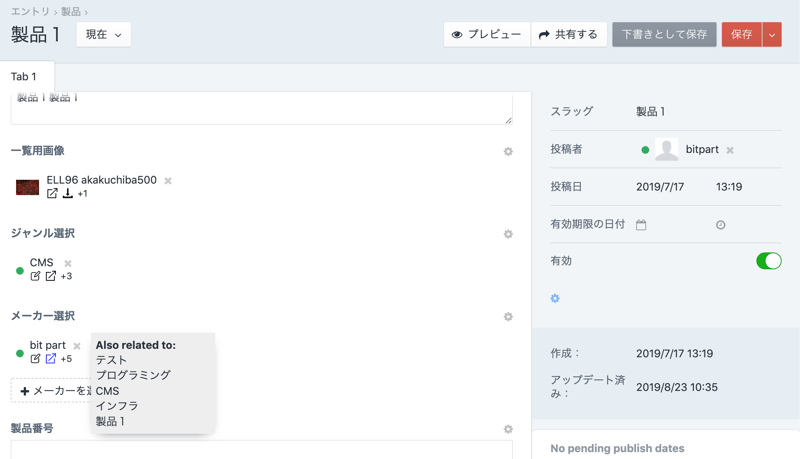Screen dimensions: 800x459
Task: Click the edit icon under CMS
Action: [x=36, y=276]
